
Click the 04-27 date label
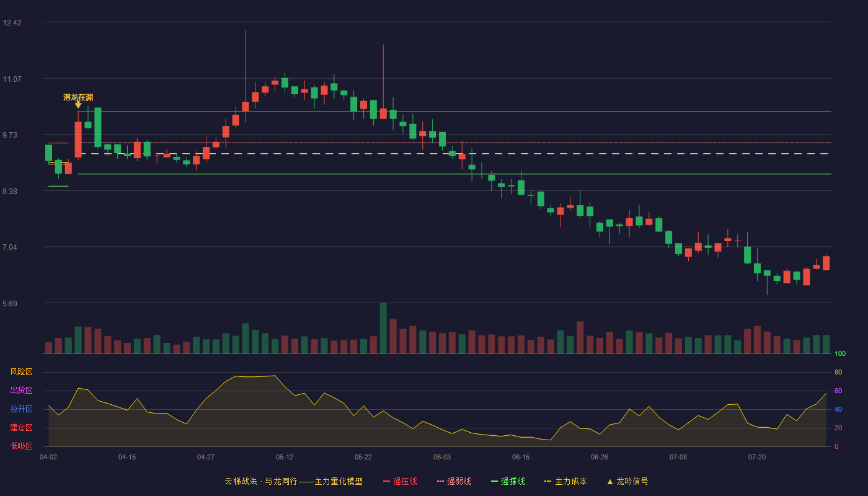pos(206,457)
